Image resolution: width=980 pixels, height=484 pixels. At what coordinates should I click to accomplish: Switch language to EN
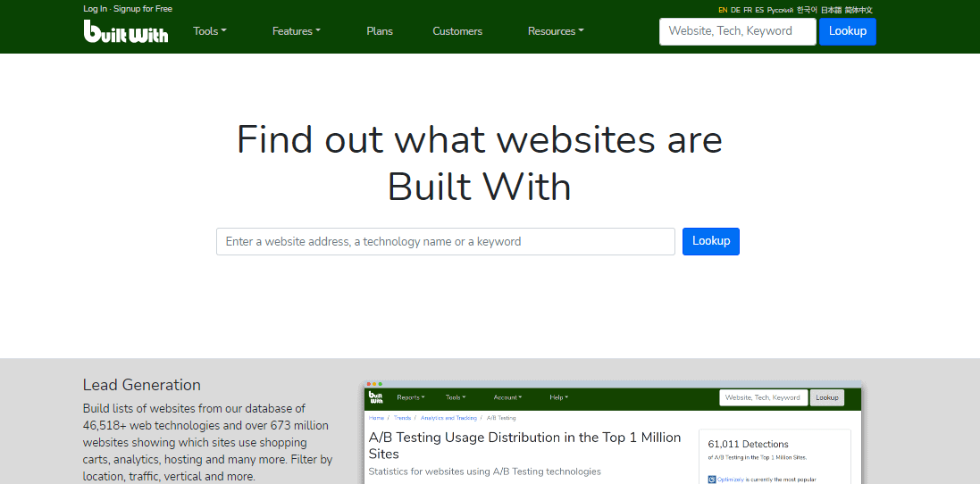(x=723, y=10)
